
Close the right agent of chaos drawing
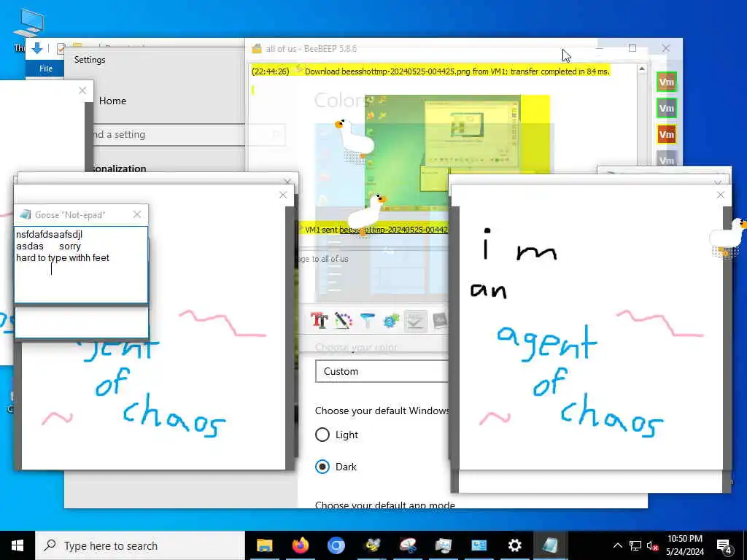(x=720, y=195)
